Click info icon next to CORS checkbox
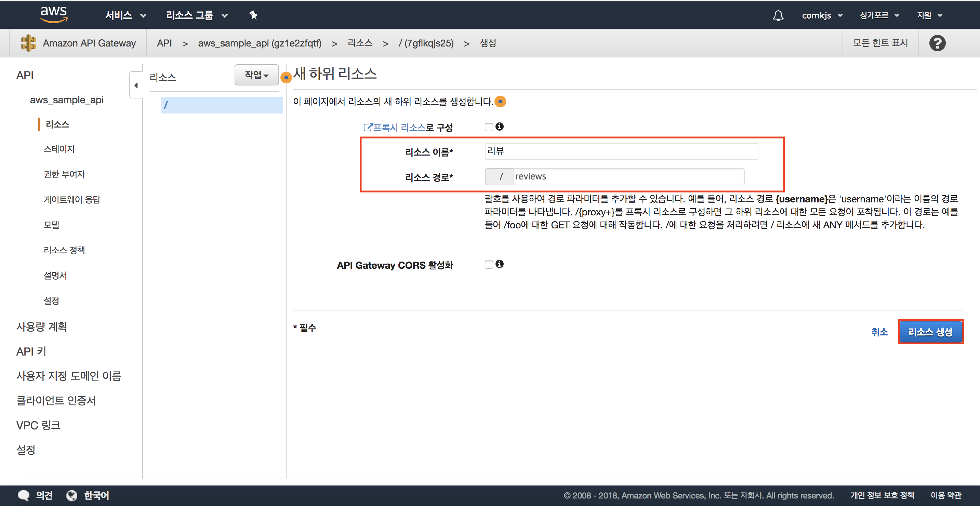The image size is (980, 506). tap(500, 264)
